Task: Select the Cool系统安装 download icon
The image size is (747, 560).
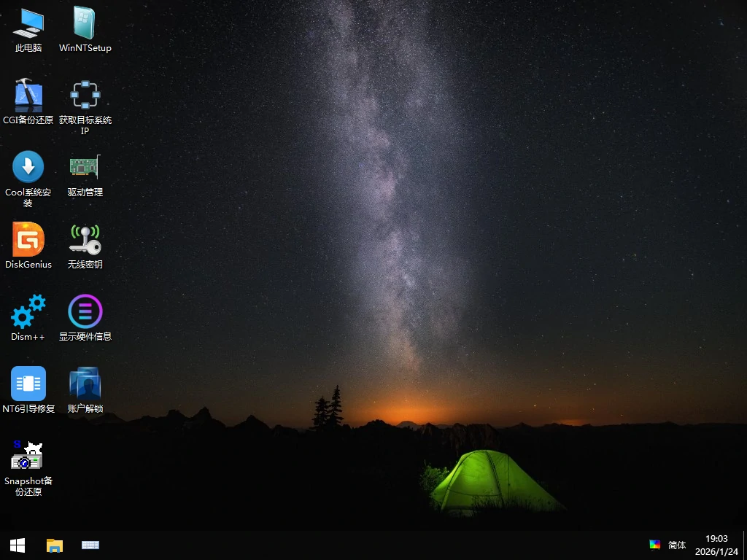Action: [28, 167]
